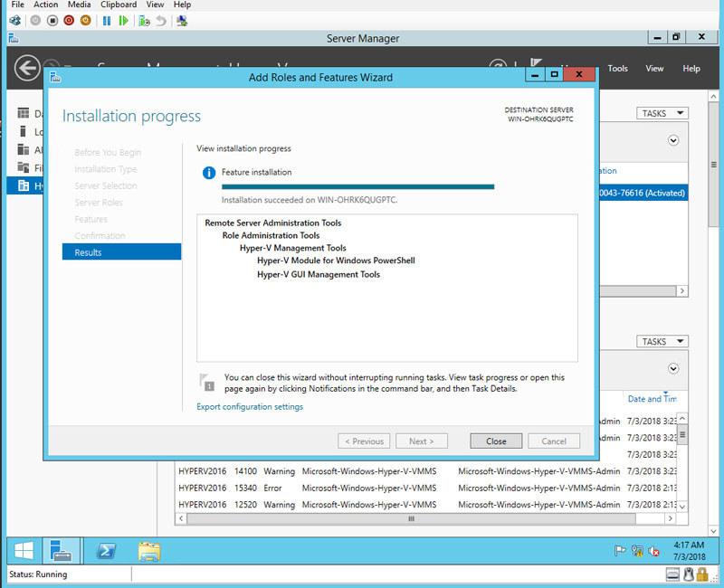
Task: Click the servers list scroll right arrow
Action: 682,290
